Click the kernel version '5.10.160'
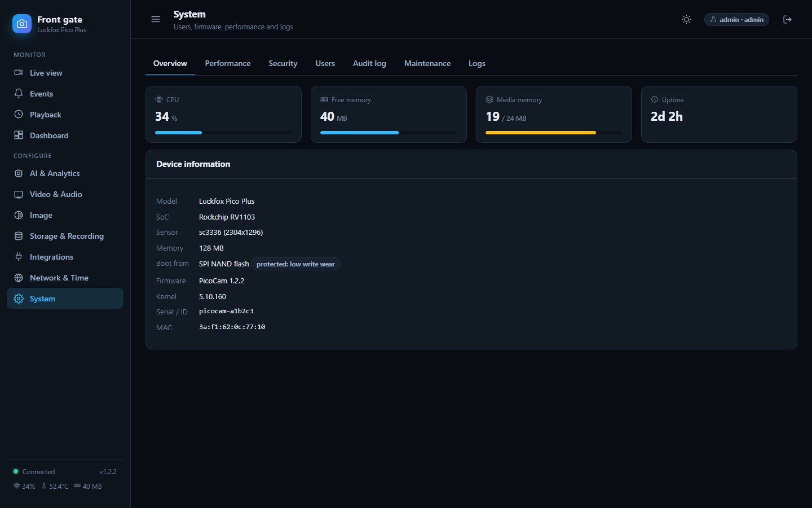 pyautogui.click(x=213, y=296)
